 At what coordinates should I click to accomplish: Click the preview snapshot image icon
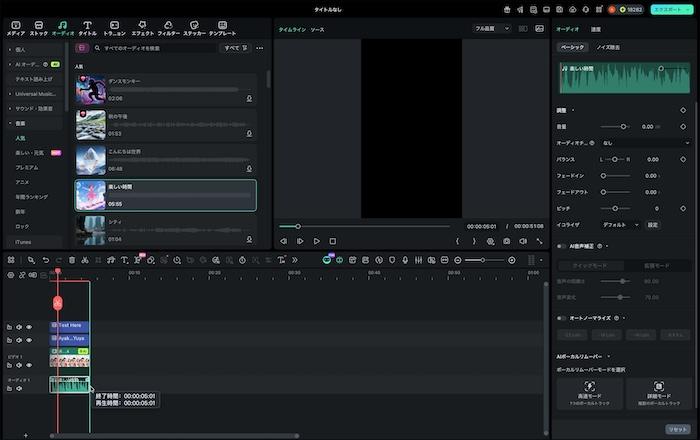pos(539,29)
